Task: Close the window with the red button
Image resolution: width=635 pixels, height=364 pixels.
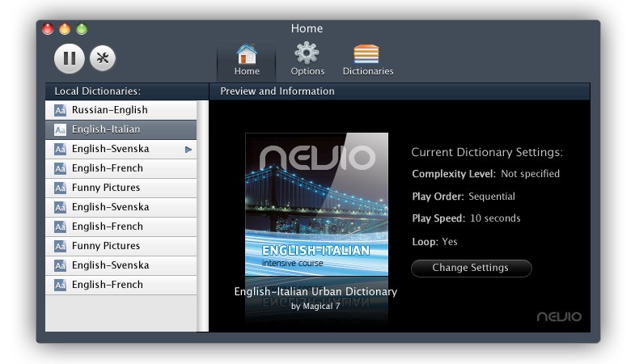Action: tap(48, 29)
